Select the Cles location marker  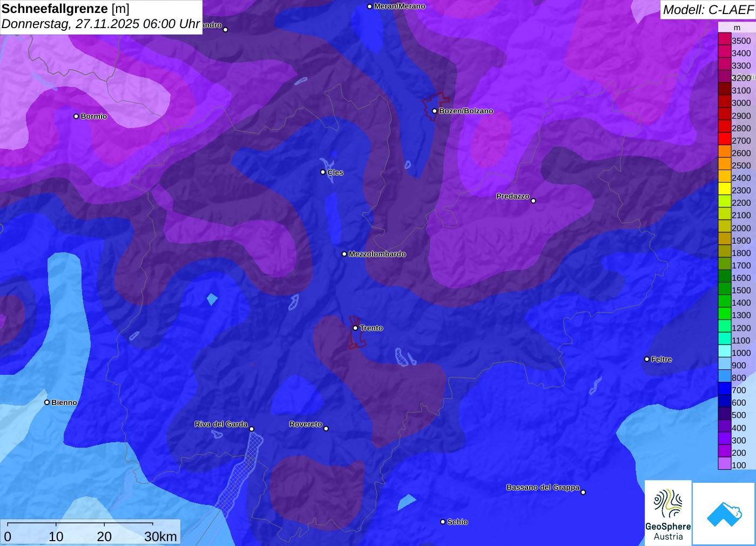coord(323,172)
